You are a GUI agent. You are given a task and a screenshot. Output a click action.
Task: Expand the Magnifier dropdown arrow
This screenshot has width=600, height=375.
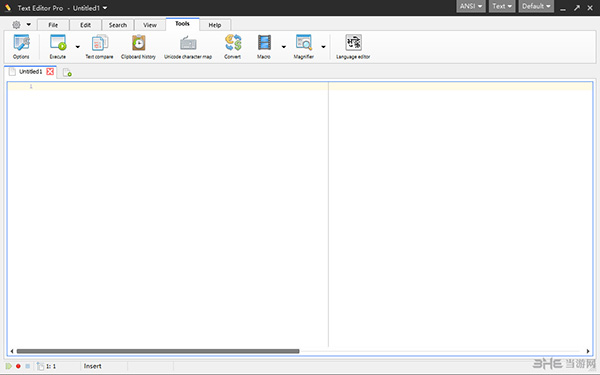323,47
